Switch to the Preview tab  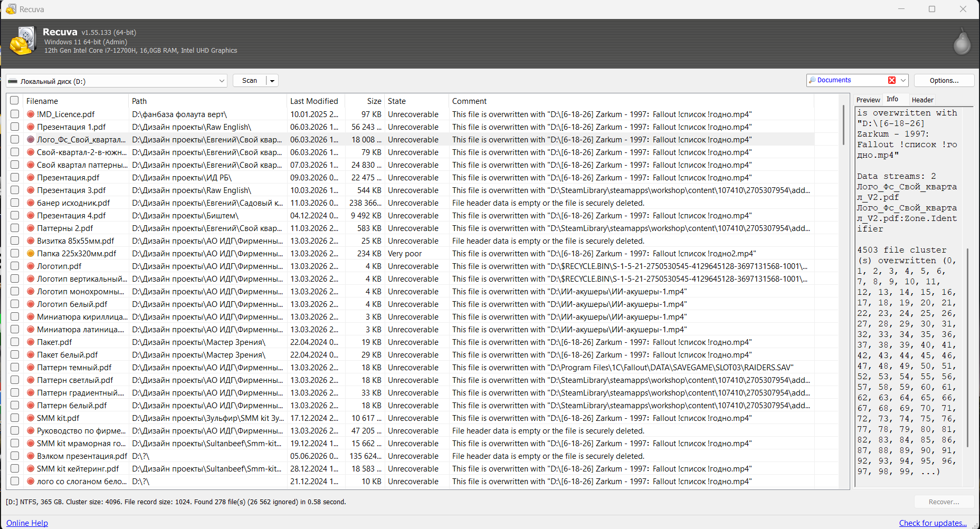tap(868, 100)
